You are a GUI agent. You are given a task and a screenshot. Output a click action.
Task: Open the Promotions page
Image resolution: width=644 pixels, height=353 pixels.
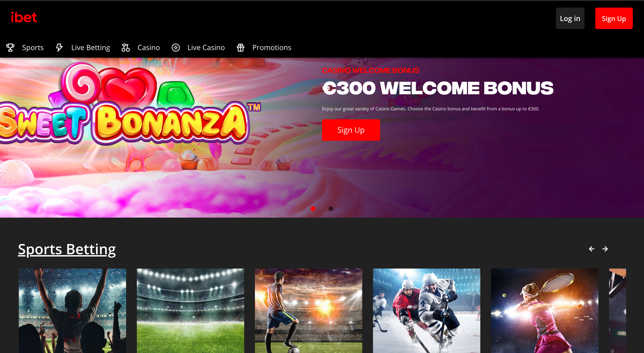click(272, 47)
